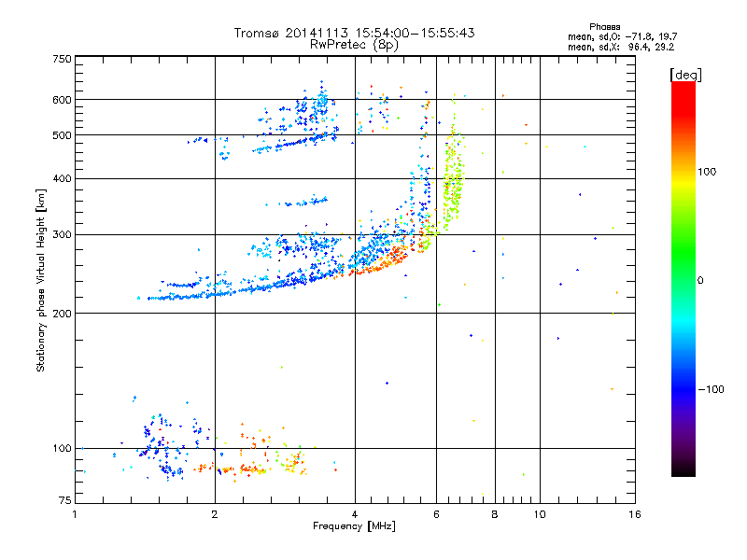The height and width of the screenshot is (560, 747).
Task: Click the '16' x-axis tick label
Action: [x=635, y=514]
